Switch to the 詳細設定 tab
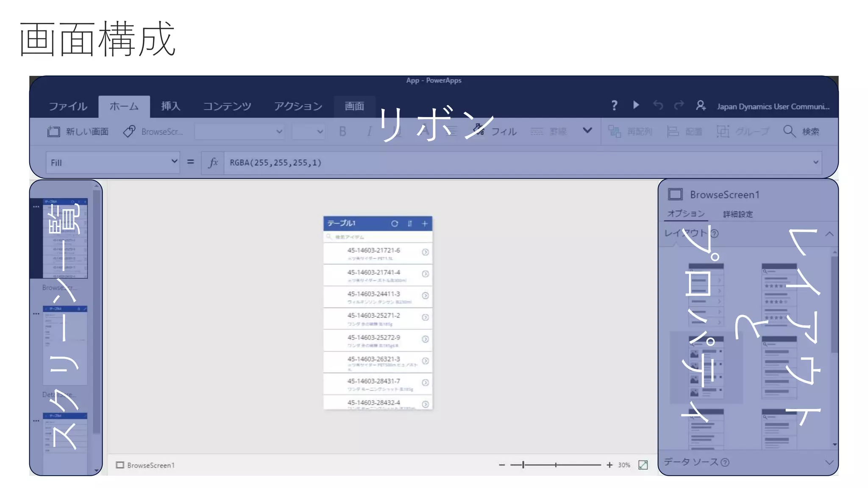868x488 pixels. click(x=738, y=214)
